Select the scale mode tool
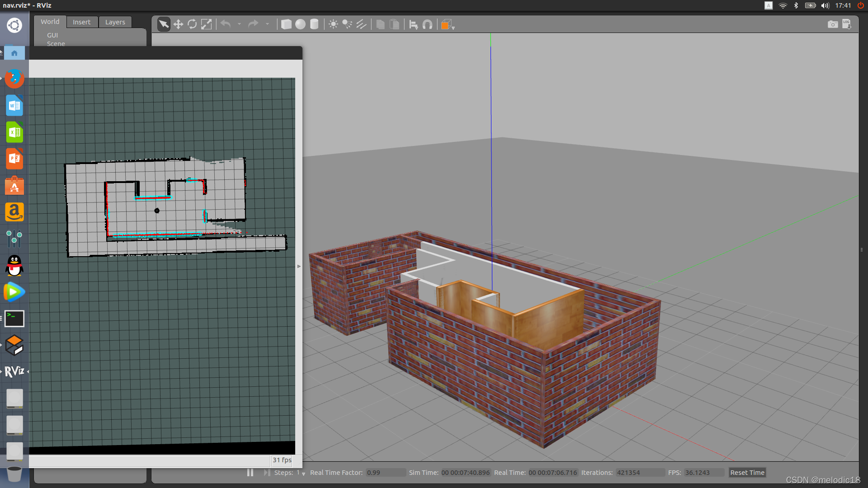This screenshot has height=488, width=868. point(206,24)
